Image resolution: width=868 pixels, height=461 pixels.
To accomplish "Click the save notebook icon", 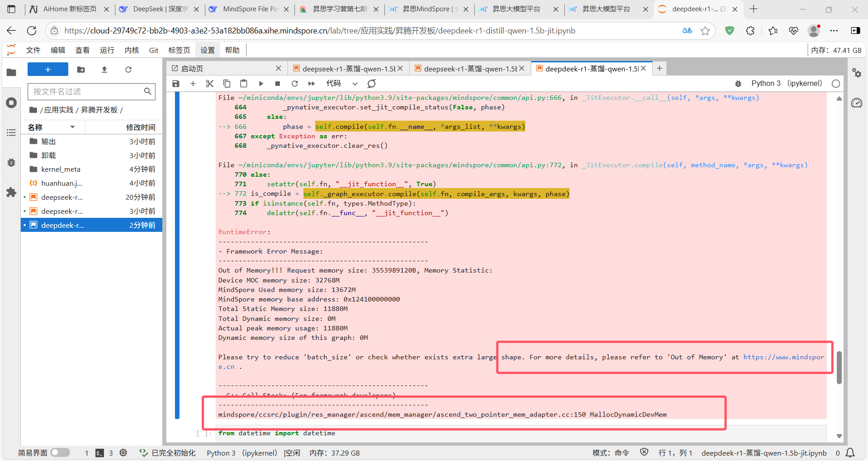I will (x=176, y=84).
